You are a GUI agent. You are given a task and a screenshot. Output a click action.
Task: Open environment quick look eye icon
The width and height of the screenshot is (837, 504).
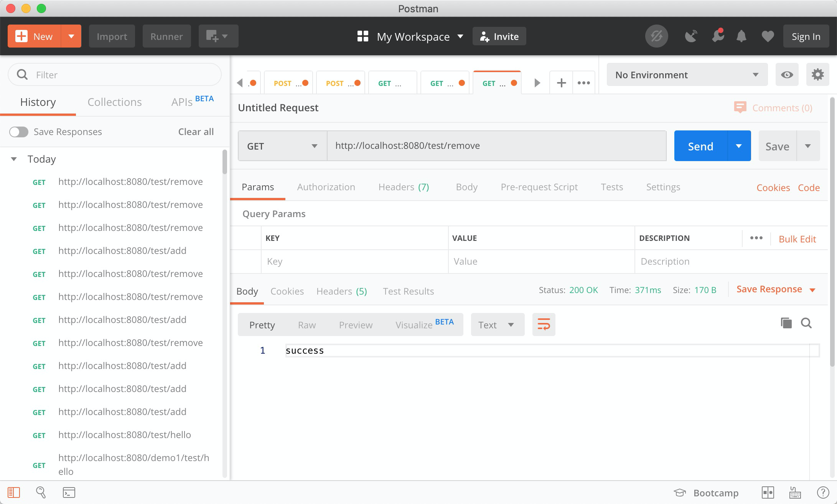[x=787, y=75]
